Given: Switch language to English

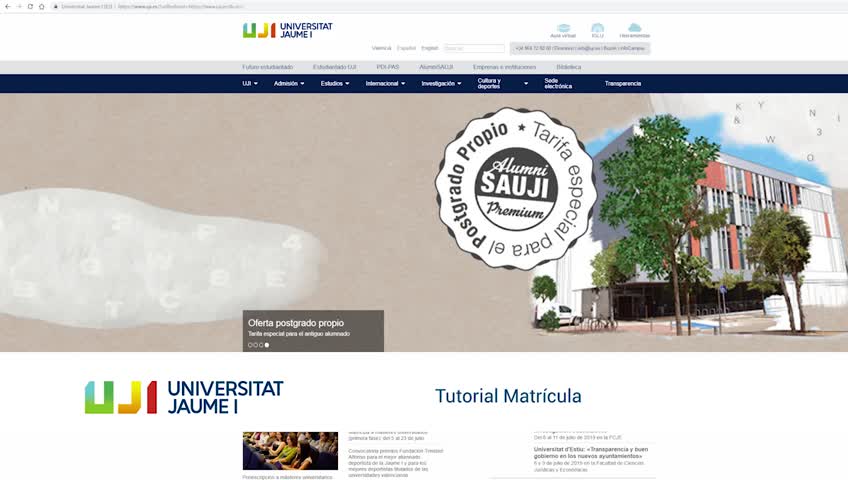Looking at the screenshot, I should tap(430, 48).
